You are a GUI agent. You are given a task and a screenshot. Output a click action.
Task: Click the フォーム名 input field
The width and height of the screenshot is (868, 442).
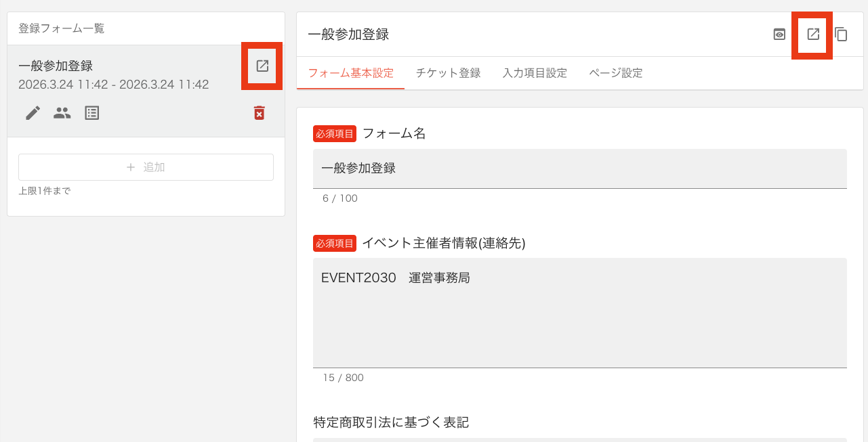579,170
